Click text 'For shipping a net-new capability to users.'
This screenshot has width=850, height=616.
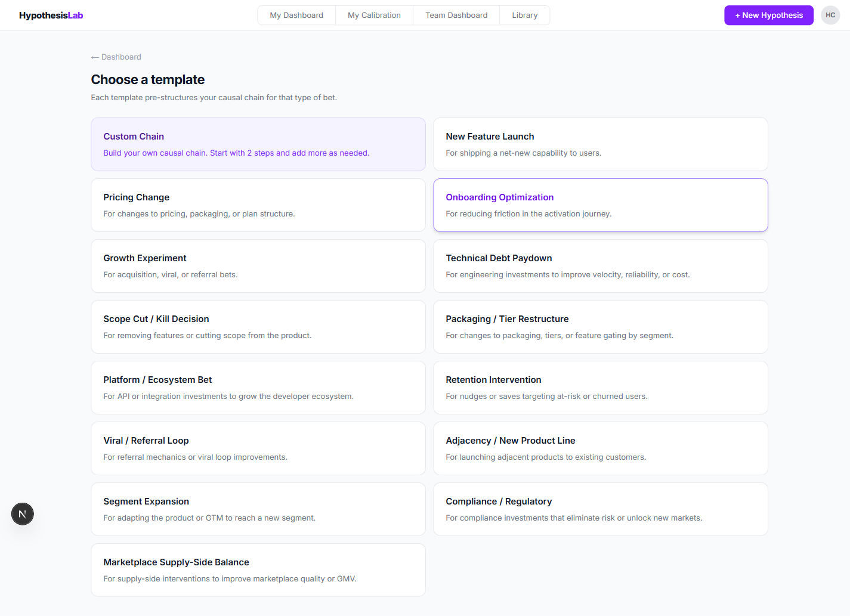(524, 153)
